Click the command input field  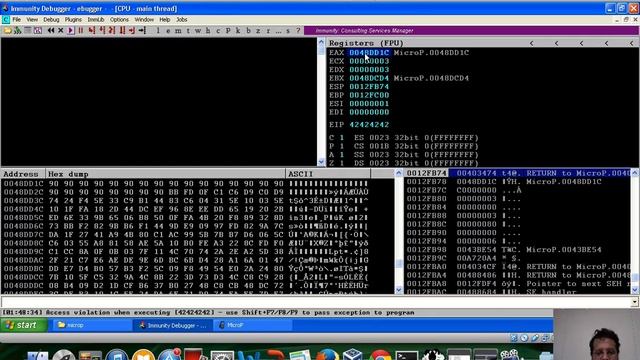tap(316, 302)
